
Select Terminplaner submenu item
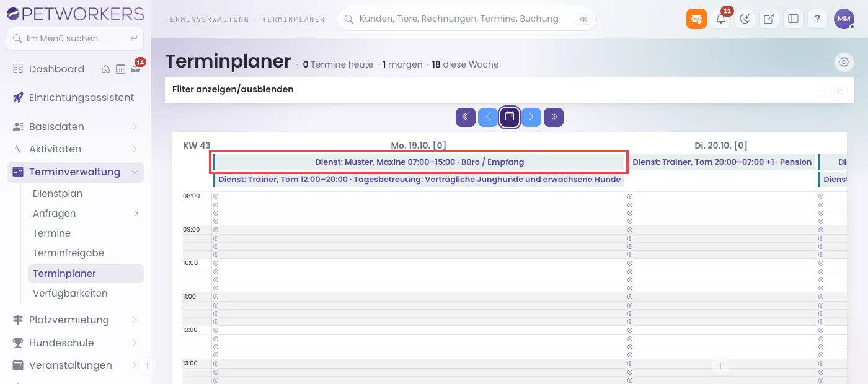(86, 273)
